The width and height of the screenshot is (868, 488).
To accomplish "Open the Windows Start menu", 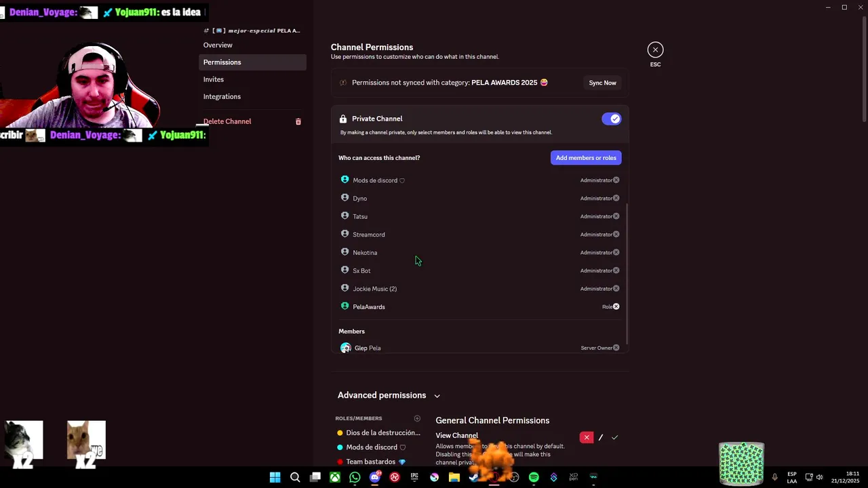I will pyautogui.click(x=275, y=477).
